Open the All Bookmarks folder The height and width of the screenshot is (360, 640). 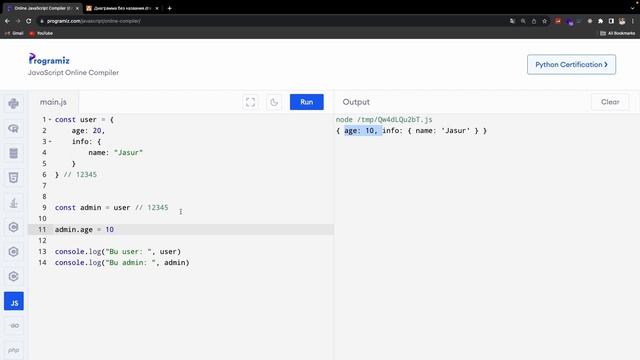tap(618, 33)
